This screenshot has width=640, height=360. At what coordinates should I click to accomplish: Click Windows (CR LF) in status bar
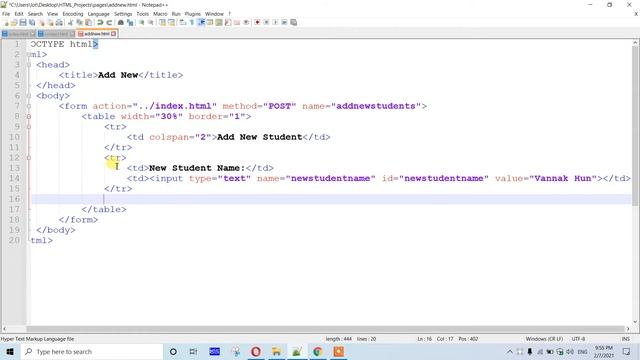[544, 339]
